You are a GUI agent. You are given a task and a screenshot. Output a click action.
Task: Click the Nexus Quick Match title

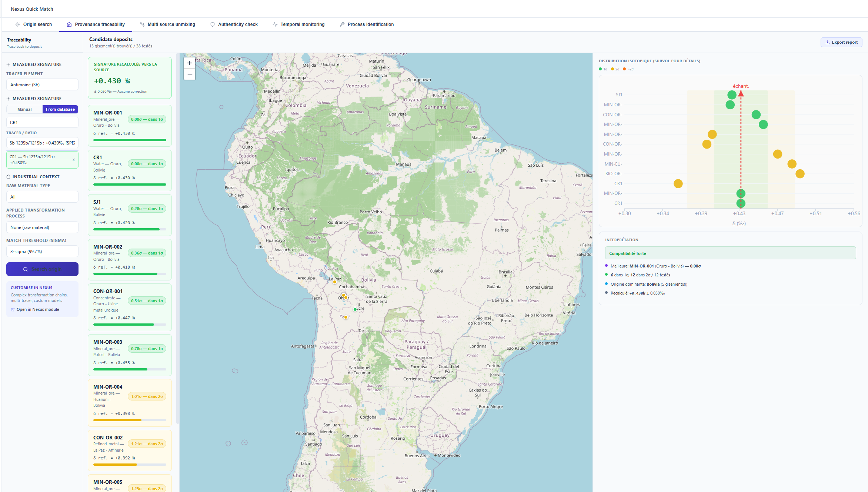click(x=32, y=9)
